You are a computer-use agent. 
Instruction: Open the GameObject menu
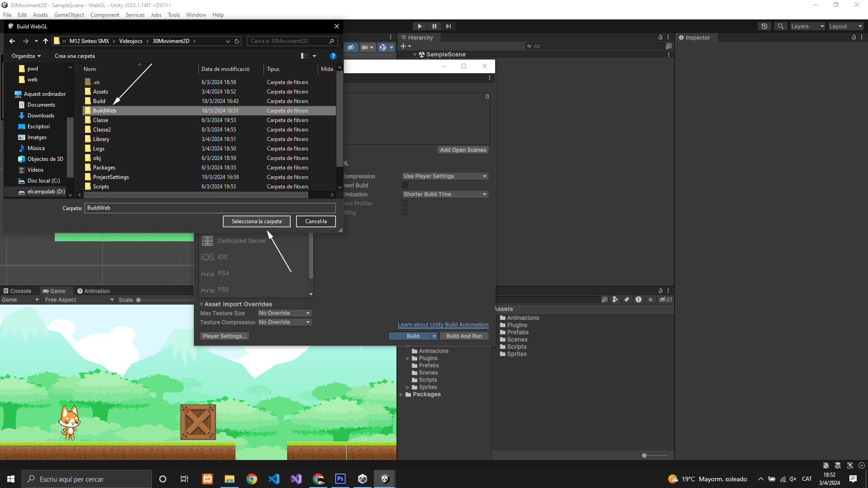coord(69,15)
